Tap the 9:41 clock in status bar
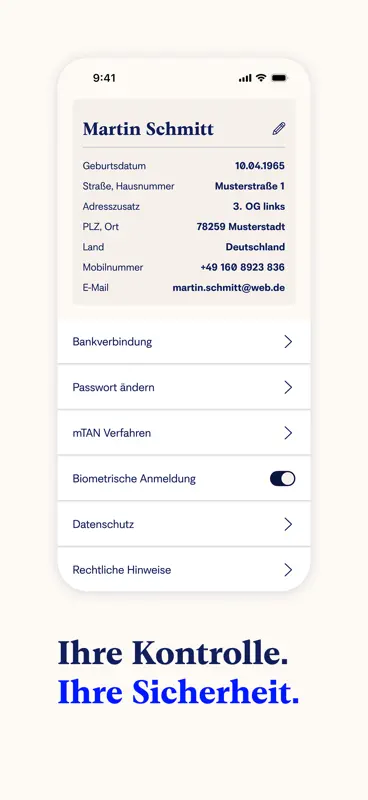This screenshot has width=368, height=800. (104, 78)
